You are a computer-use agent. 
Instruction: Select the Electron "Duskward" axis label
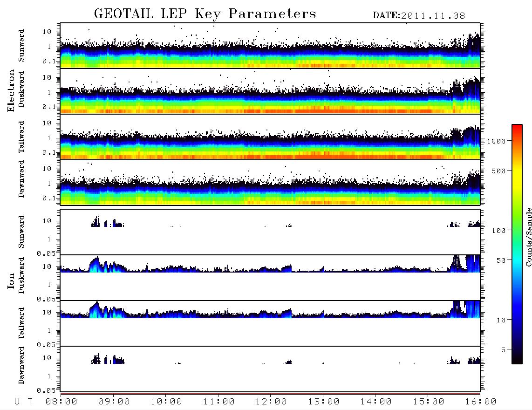pyautogui.click(x=21, y=89)
